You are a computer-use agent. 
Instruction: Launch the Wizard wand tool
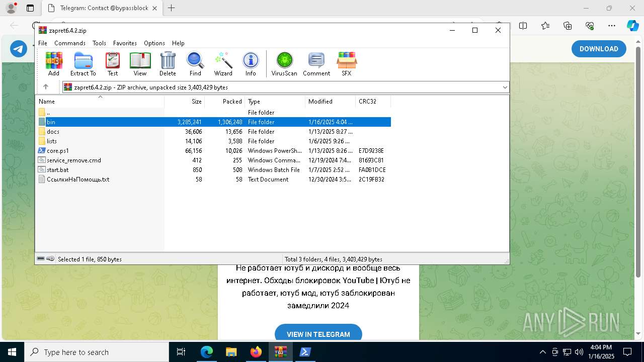point(223,64)
